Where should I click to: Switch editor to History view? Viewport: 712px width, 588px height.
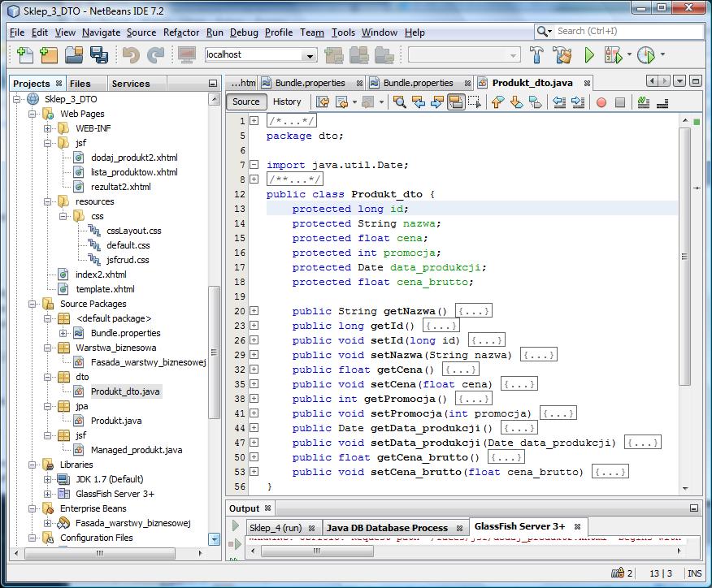click(x=287, y=102)
